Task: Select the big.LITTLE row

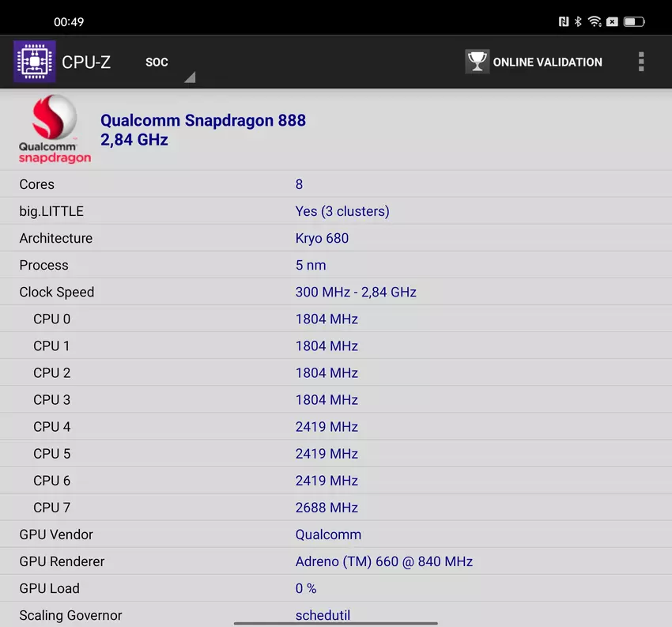Action: (336, 211)
